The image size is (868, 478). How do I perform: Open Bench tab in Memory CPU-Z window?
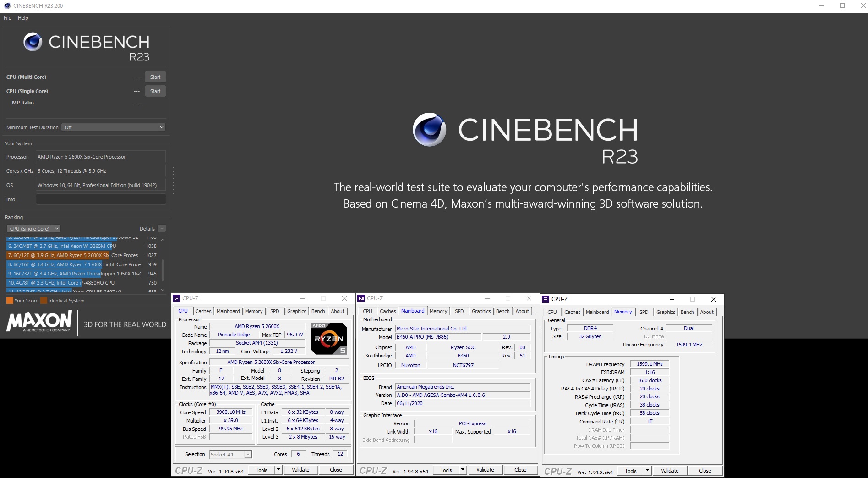pyautogui.click(x=688, y=312)
